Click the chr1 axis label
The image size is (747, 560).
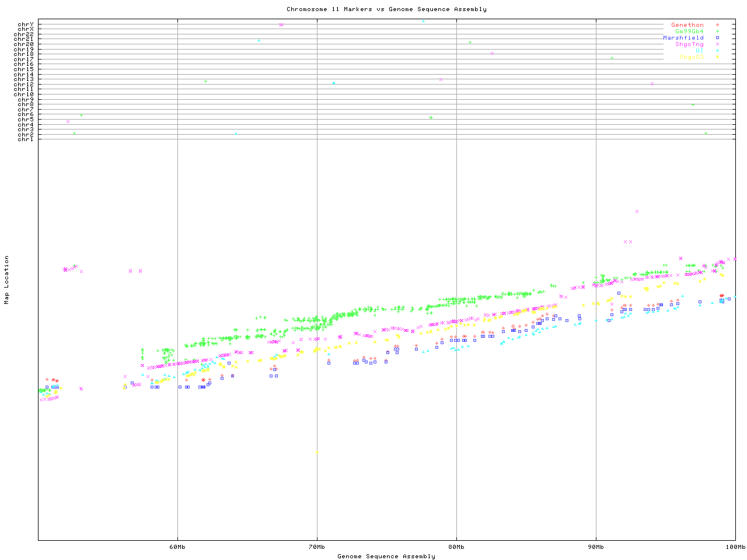[26, 139]
